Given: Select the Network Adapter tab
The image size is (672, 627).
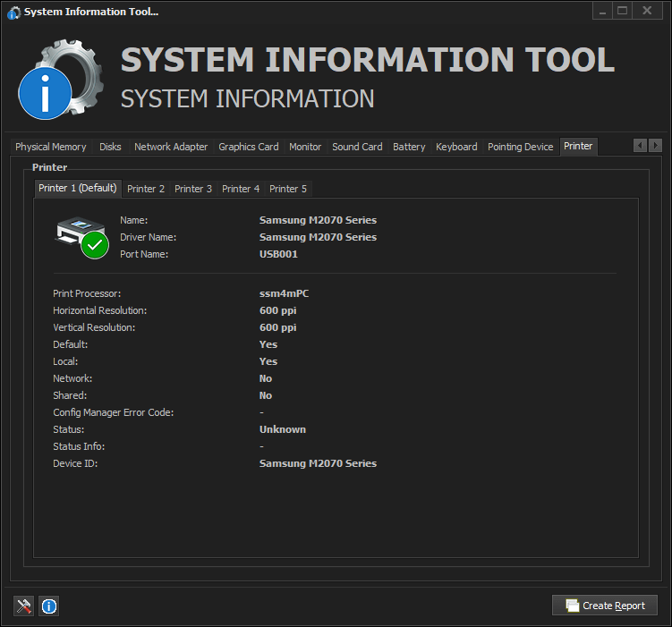Looking at the screenshot, I should pos(171,147).
